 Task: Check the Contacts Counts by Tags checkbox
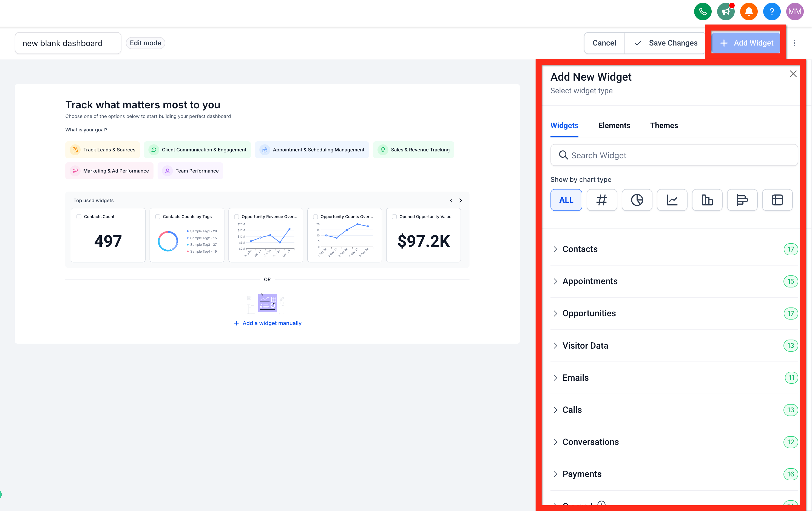(158, 216)
